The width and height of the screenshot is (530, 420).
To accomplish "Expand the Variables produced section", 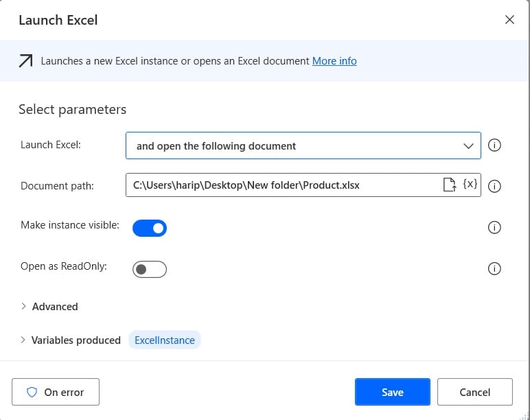I will click(70, 340).
